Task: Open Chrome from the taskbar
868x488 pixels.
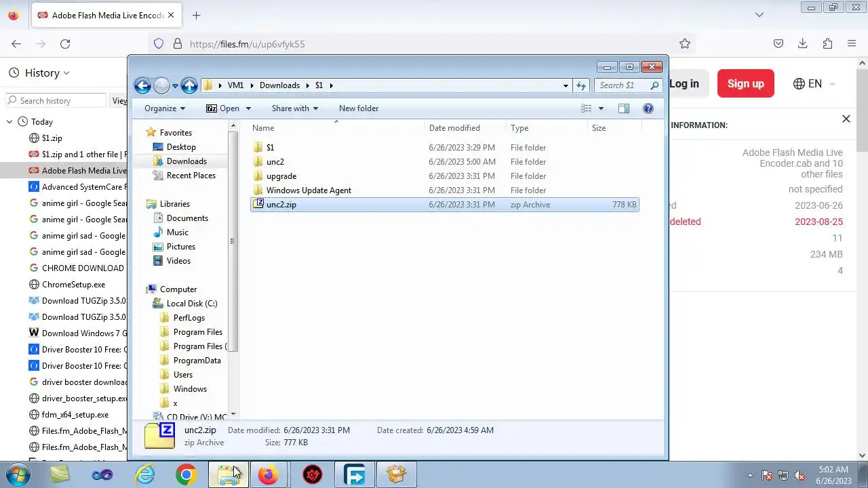Action: [186, 474]
